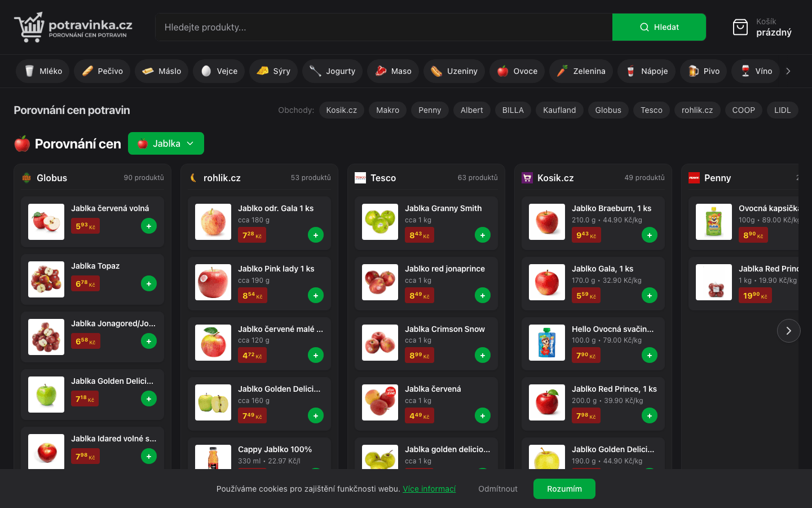Open the shopping cart icon
The width and height of the screenshot is (812, 508).
740,27
